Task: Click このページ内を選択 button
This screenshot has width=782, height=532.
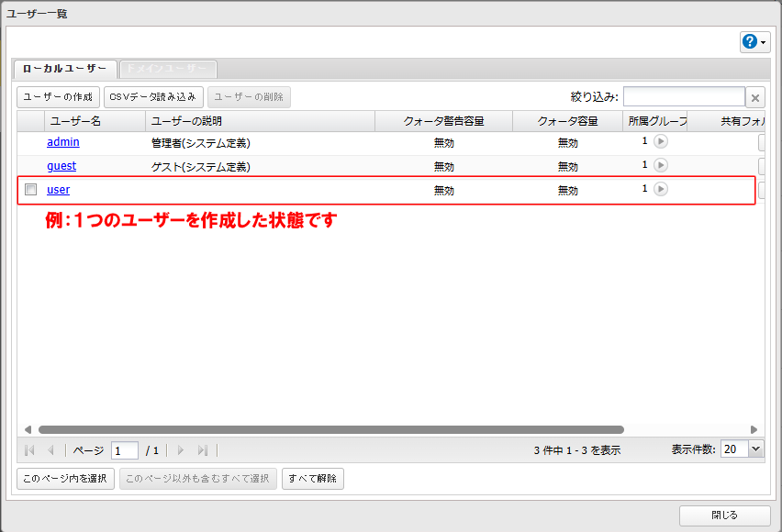Action: tap(65, 479)
